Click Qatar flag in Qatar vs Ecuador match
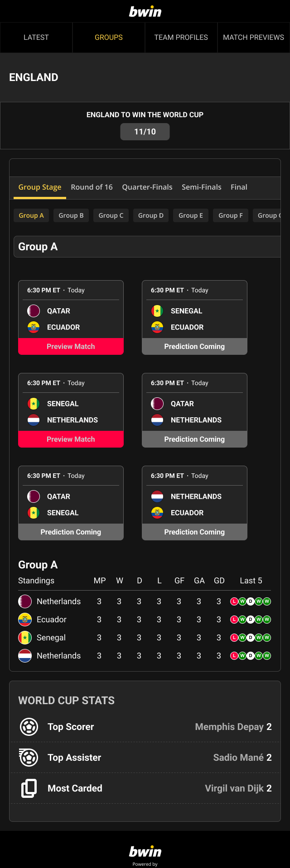 tap(33, 311)
